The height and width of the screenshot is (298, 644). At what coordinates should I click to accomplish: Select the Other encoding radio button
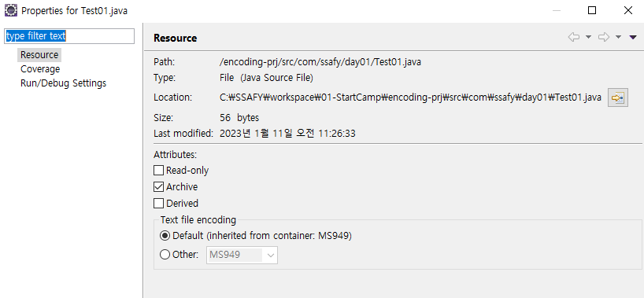point(165,255)
